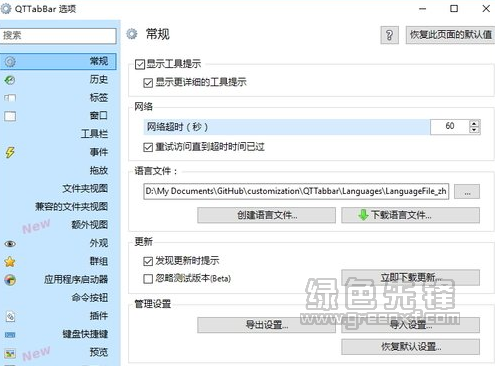Screen dimensions: 495x366
Task: Increase network timeout with up arrow
Action: pyautogui.click(x=474, y=123)
